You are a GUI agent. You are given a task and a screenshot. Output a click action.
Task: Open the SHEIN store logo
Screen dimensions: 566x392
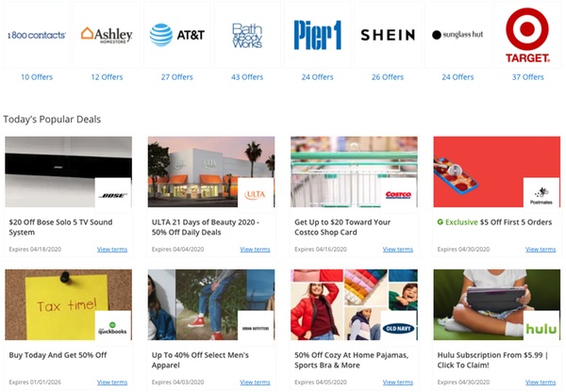click(388, 35)
